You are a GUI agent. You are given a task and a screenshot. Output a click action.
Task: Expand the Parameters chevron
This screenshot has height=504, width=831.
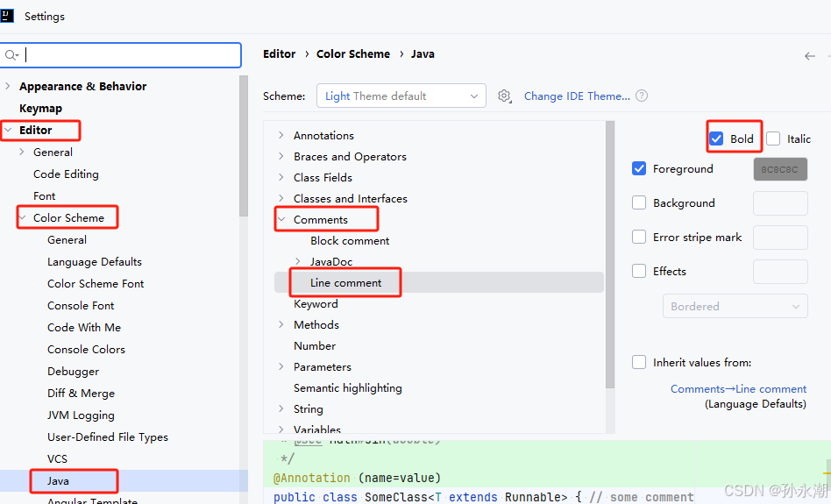pyautogui.click(x=281, y=366)
